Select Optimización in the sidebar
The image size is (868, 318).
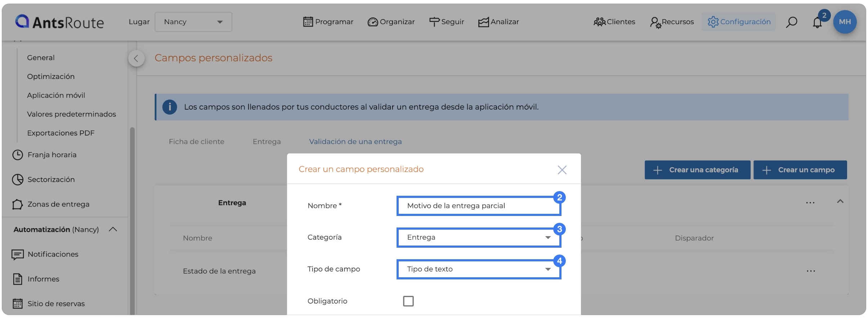[51, 76]
